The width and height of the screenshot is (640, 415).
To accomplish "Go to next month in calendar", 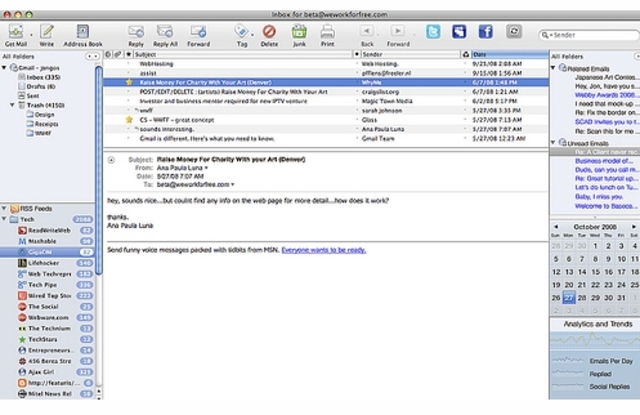I will 633,226.
